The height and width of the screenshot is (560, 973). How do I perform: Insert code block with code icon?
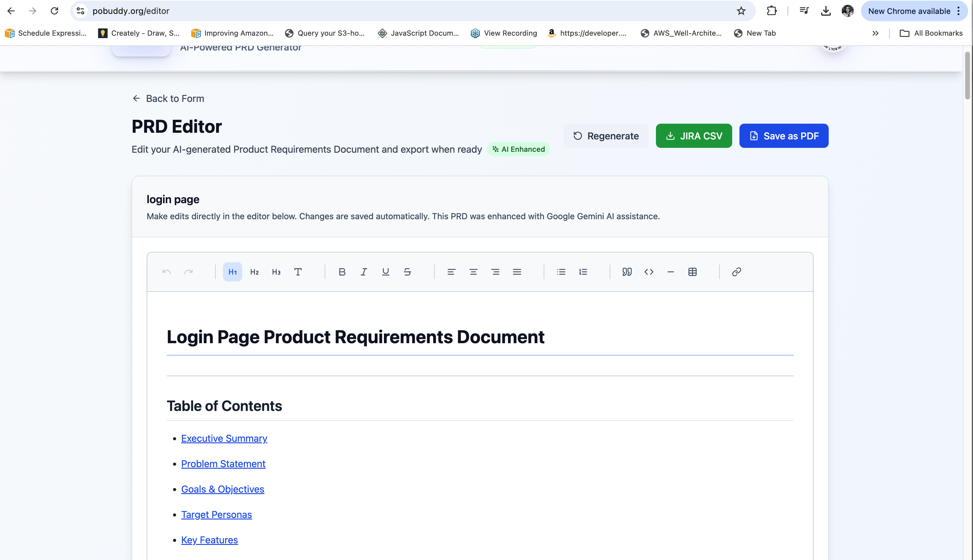coord(649,272)
